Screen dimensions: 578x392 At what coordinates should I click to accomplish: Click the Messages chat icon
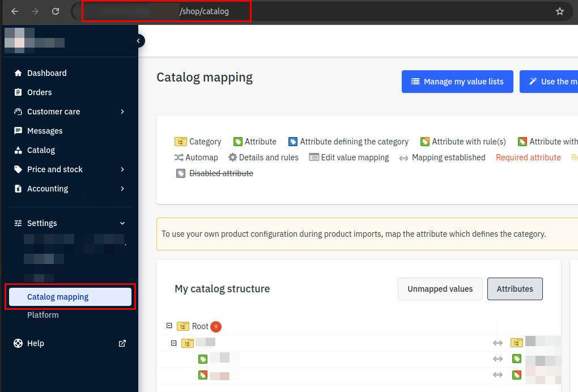tap(18, 130)
